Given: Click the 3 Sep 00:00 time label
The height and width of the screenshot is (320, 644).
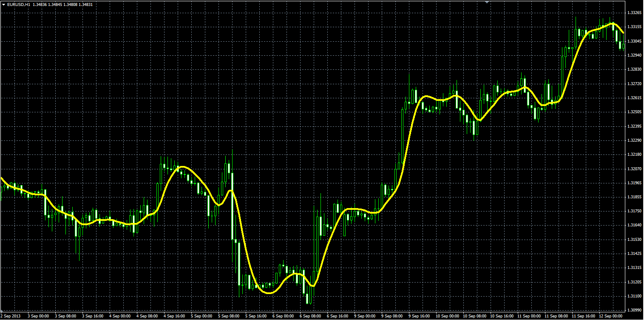Looking at the screenshot, I should pyautogui.click(x=38, y=316).
